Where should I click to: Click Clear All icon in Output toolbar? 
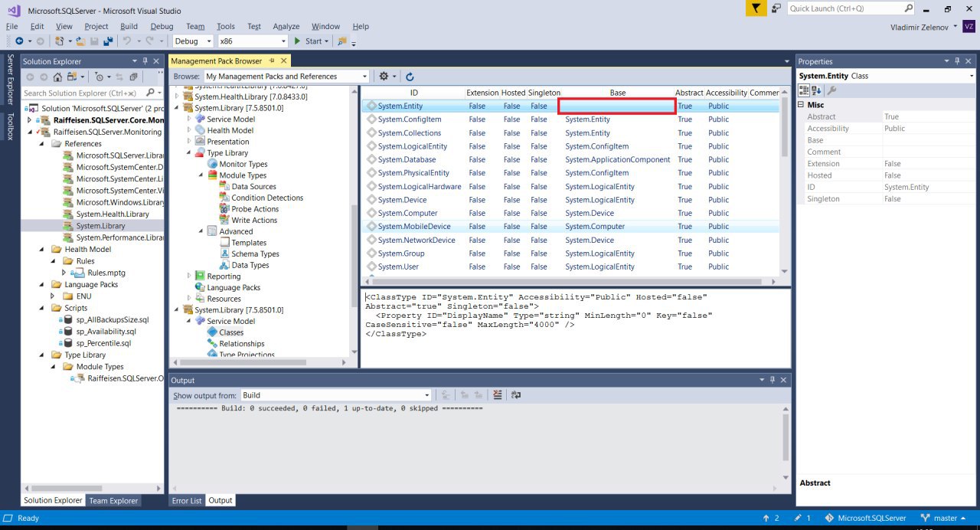coord(498,395)
